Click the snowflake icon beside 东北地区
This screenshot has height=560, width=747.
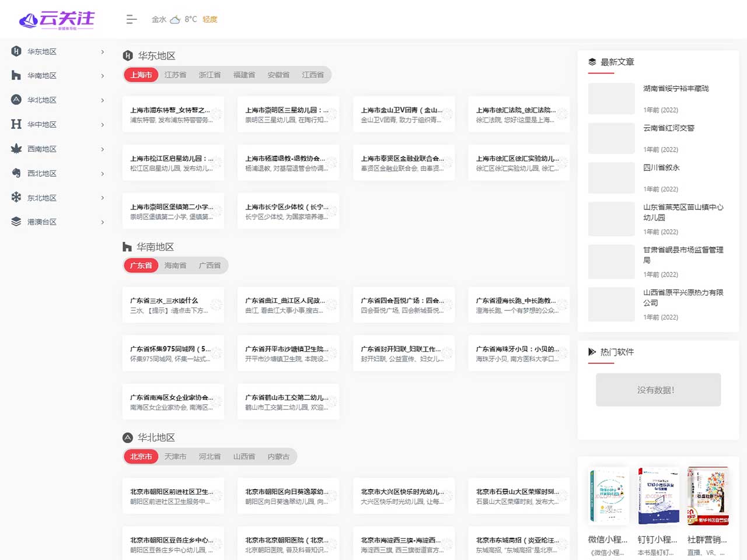click(x=16, y=197)
